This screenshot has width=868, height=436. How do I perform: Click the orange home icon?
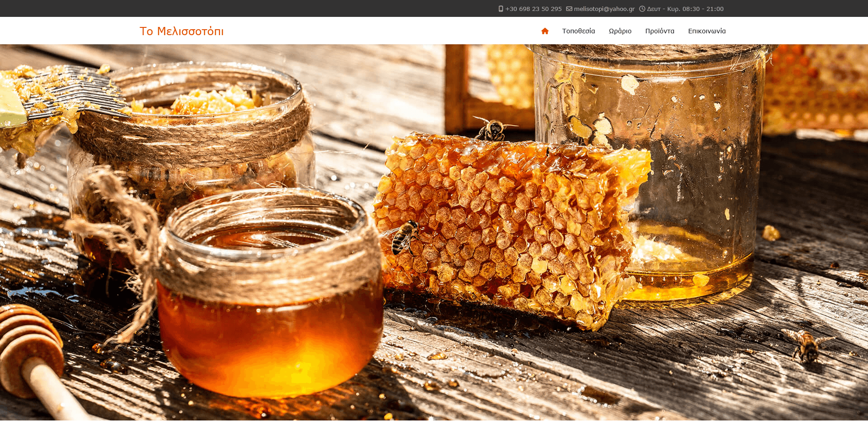coord(545,31)
